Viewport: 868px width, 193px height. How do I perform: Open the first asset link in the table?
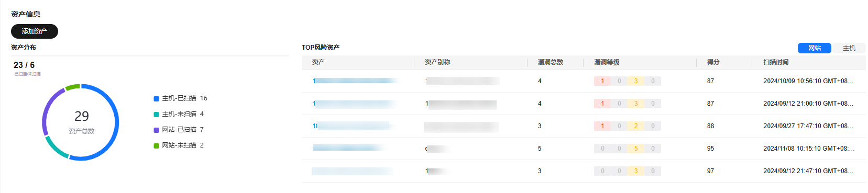click(x=355, y=81)
